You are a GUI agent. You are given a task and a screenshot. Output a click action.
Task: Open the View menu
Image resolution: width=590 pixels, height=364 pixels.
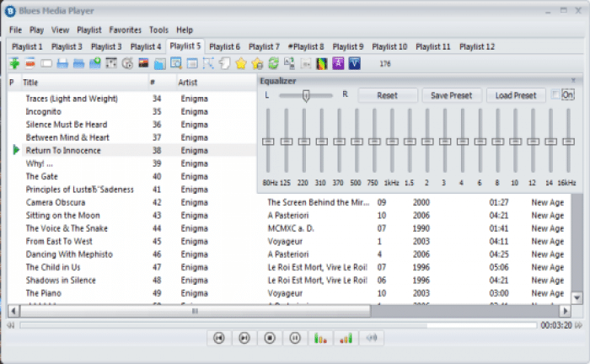(x=60, y=30)
